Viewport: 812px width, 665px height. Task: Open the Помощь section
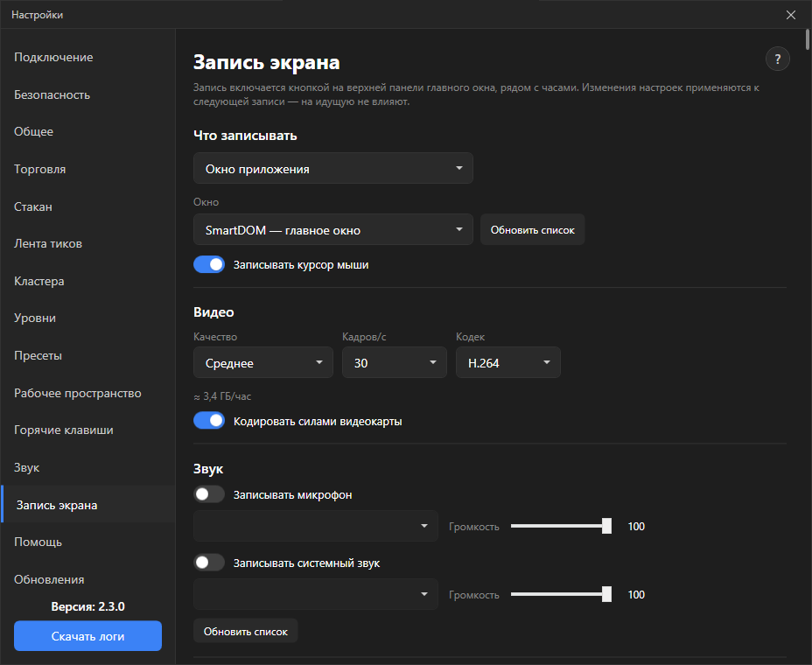[88, 542]
